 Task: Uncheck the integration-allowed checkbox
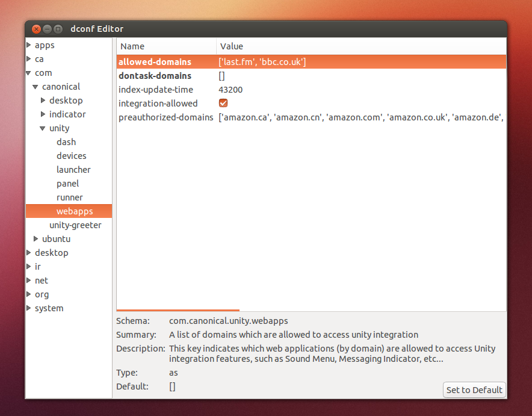223,103
